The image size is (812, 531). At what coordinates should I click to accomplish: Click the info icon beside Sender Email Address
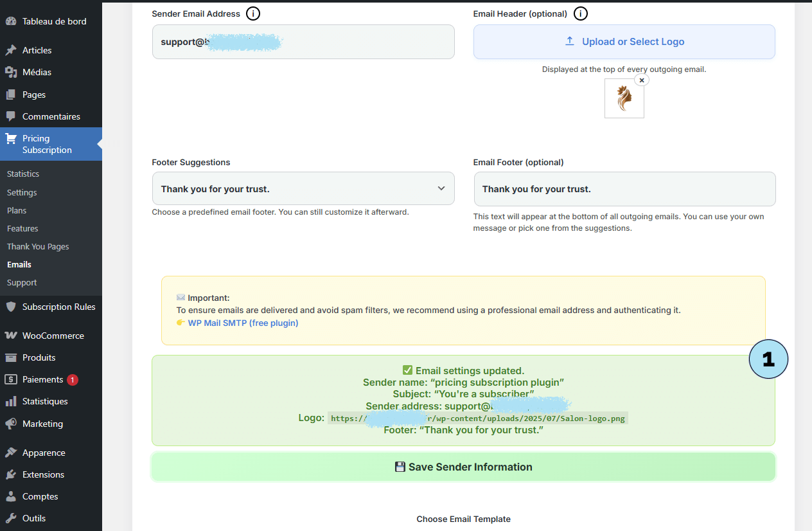253,14
